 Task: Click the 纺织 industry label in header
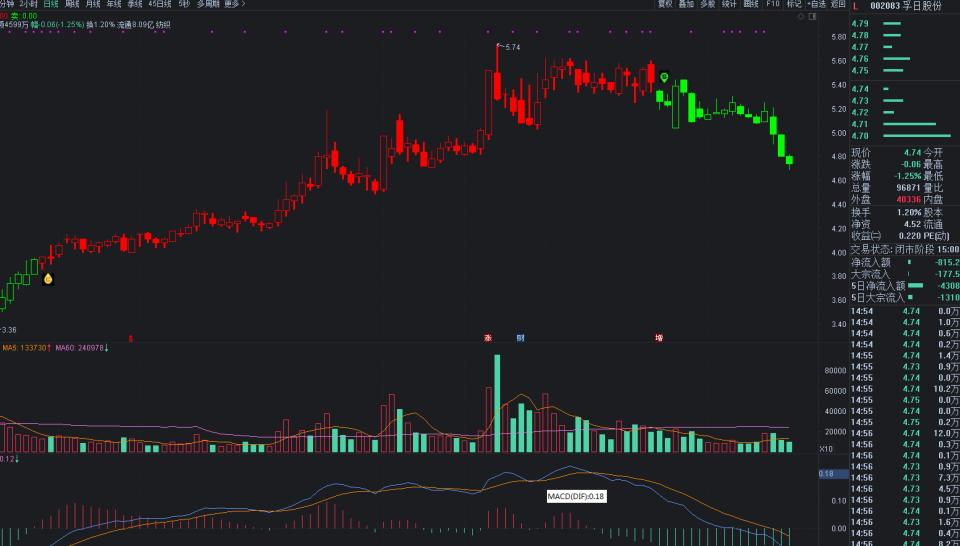[x=163, y=25]
